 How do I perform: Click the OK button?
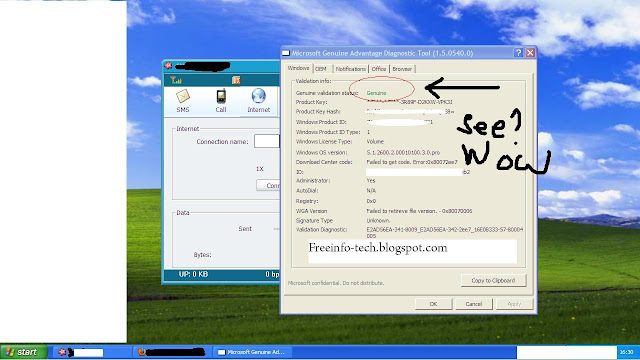pyautogui.click(x=433, y=304)
